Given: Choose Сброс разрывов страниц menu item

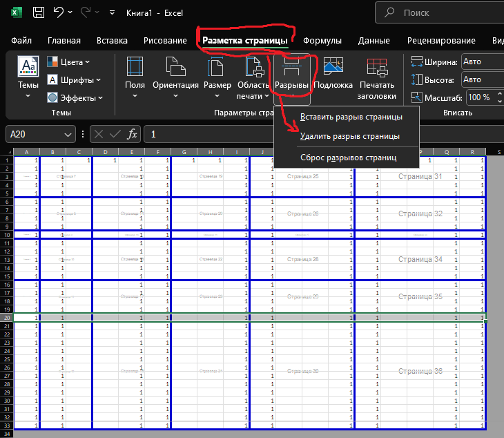Looking at the screenshot, I should coord(348,158).
